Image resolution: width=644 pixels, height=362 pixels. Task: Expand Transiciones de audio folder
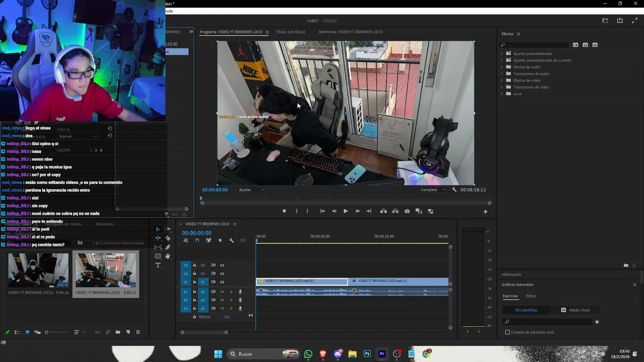coord(502,74)
